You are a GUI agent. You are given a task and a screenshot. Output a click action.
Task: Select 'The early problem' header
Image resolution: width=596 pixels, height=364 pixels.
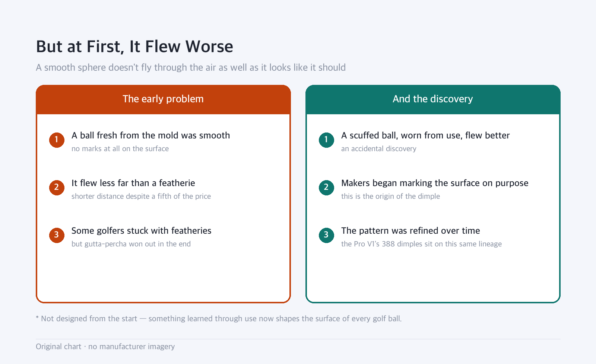pos(163,99)
